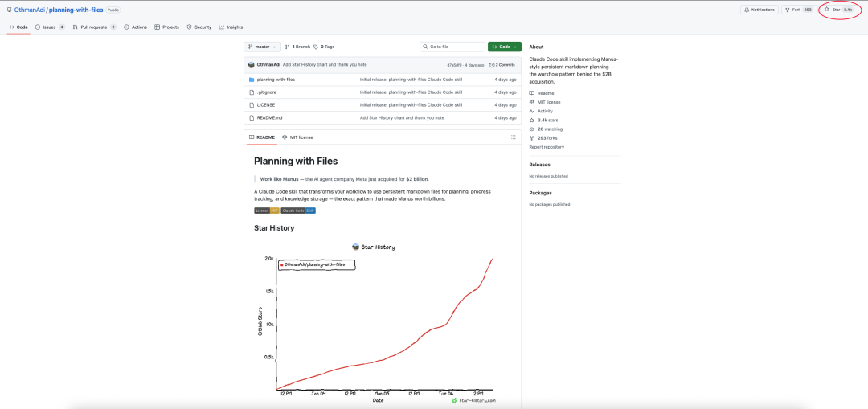Open the README.md file

[269, 118]
